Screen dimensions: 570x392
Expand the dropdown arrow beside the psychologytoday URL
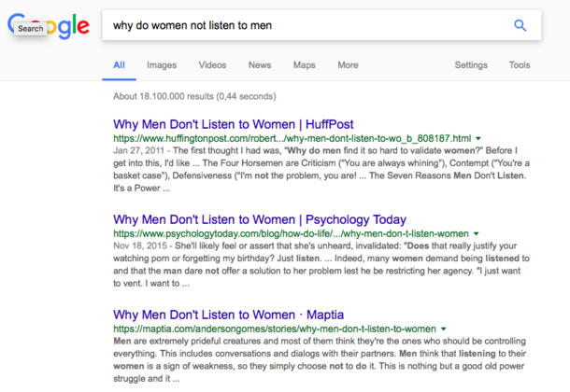pos(477,233)
